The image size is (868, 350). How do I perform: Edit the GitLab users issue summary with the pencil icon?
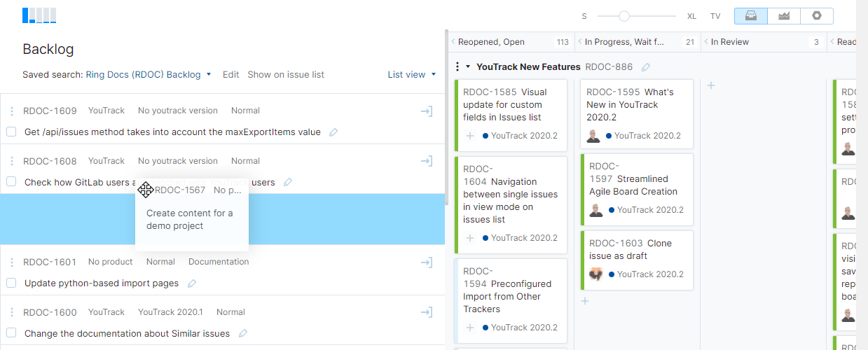click(288, 183)
